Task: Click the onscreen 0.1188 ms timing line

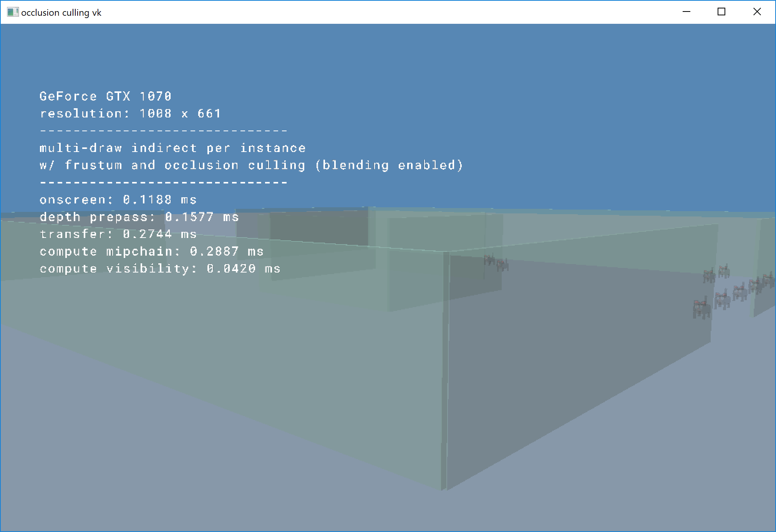Action: [x=118, y=200]
